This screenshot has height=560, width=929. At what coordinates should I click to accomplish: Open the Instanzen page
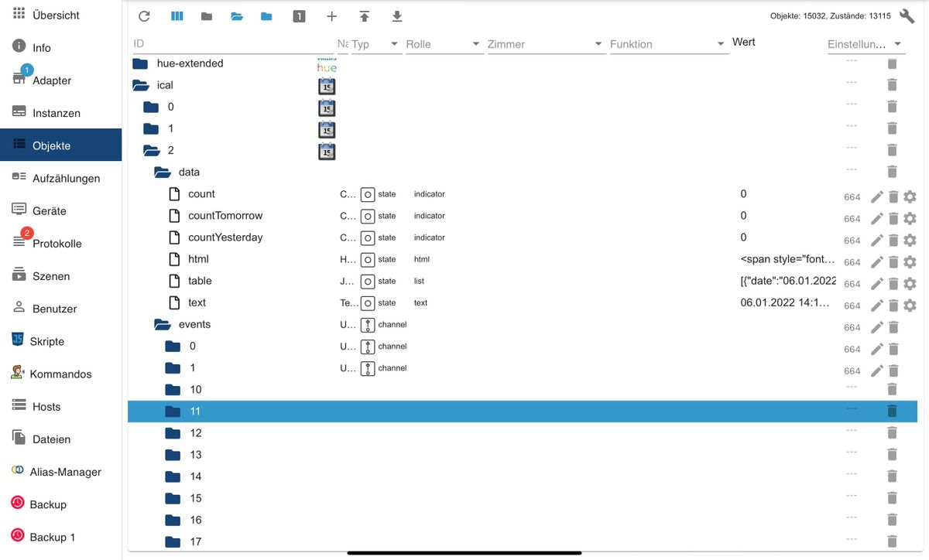(61, 113)
